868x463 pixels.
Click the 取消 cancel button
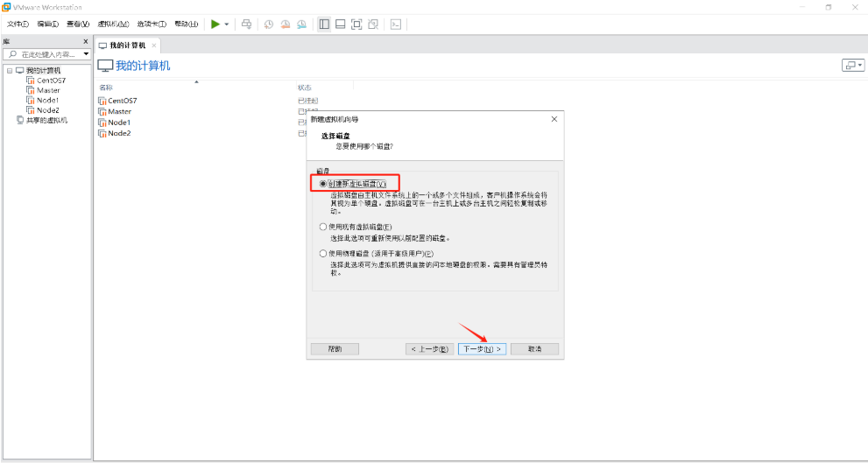[535, 349]
